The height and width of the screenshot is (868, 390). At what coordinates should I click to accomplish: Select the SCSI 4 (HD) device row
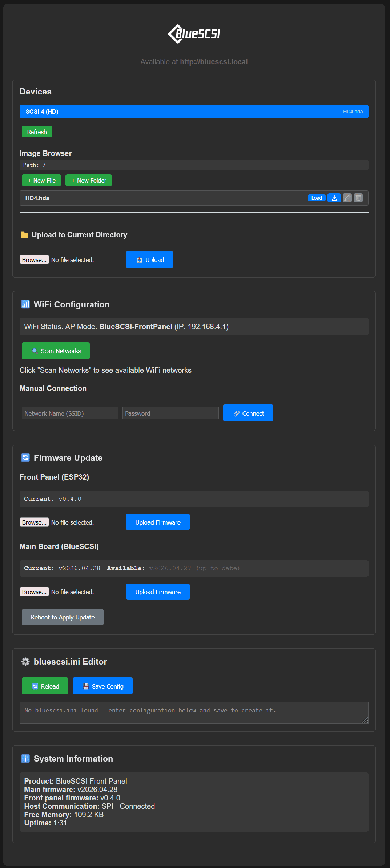click(194, 112)
